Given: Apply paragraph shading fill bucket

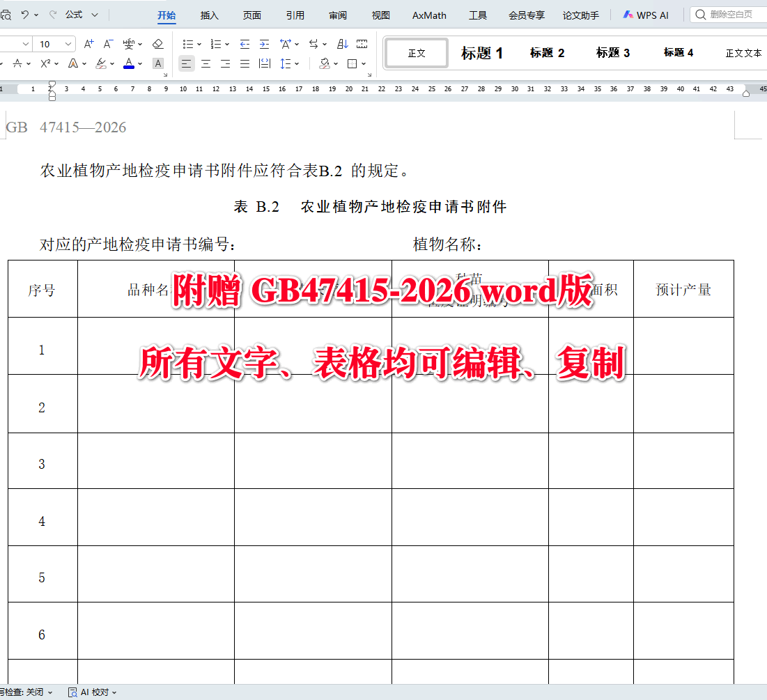Looking at the screenshot, I should click(x=325, y=63).
